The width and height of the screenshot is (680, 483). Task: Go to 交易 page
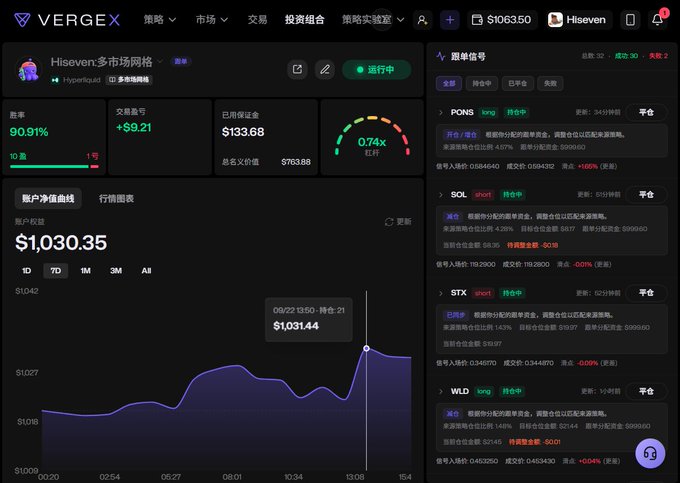(257, 20)
